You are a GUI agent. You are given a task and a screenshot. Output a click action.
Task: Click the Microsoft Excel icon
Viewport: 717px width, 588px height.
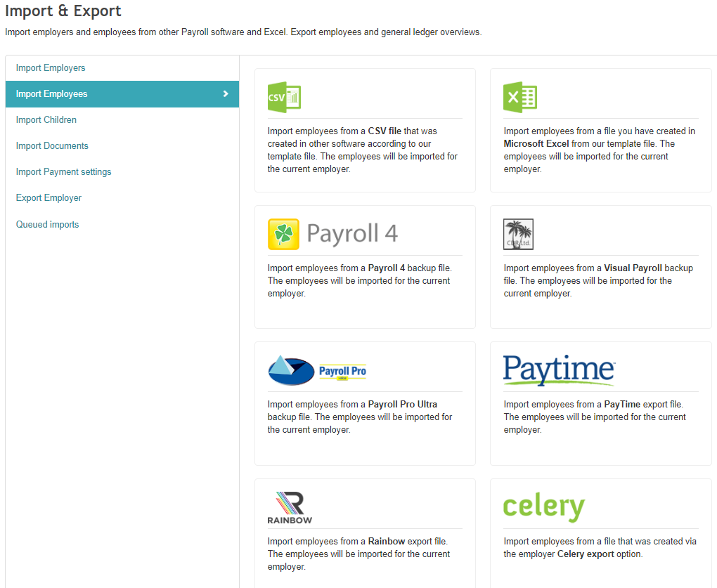click(x=520, y=97)
